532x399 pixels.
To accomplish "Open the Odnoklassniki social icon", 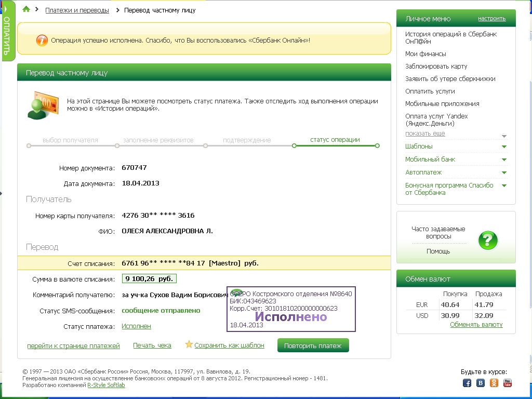I will (x=494, y=383).
